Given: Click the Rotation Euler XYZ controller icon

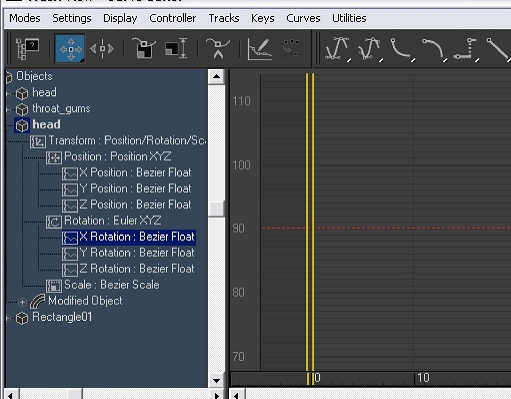Looking at the screenshot, I should [54, 222].
